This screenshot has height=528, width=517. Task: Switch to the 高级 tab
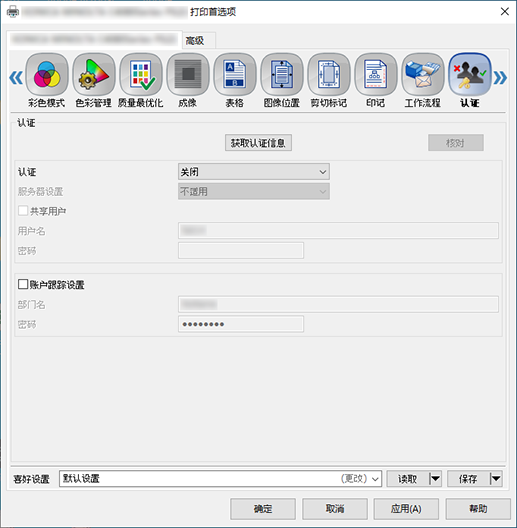[x=199, y=41]
